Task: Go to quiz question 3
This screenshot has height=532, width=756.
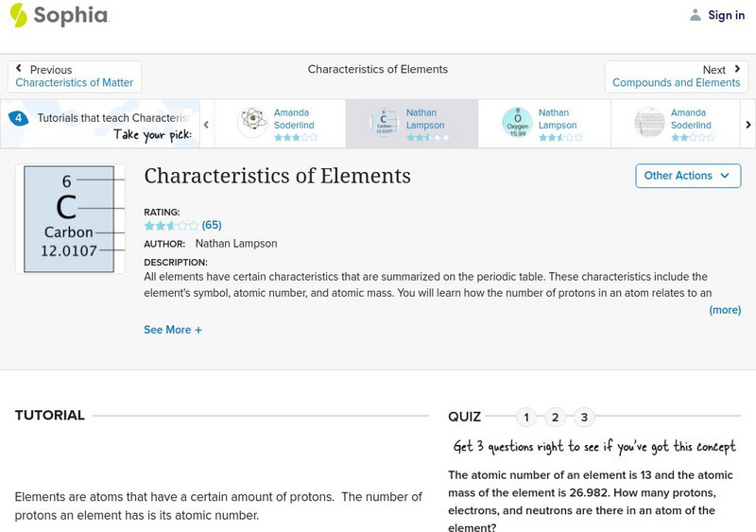Action: tap(585, 417)
